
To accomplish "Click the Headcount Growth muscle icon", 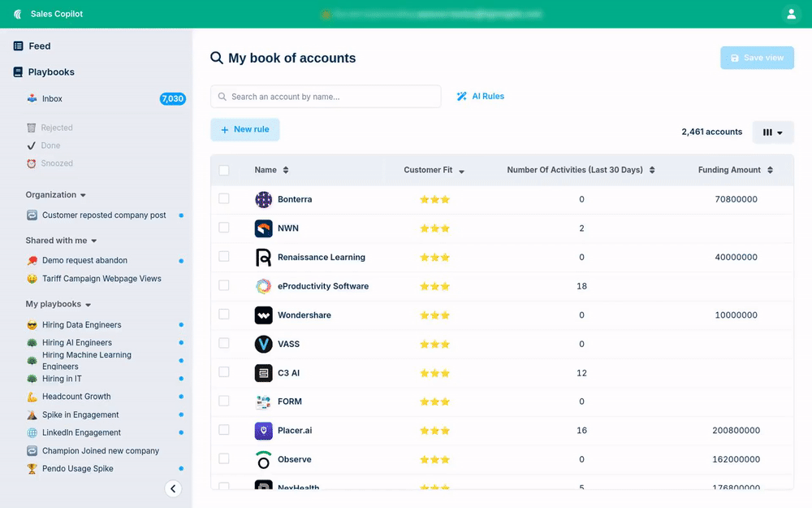I will point(32,397).
